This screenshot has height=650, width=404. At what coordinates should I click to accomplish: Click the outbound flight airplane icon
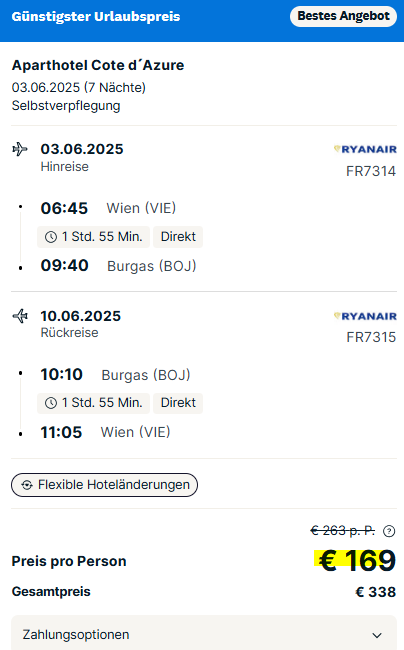click(20, 149)
